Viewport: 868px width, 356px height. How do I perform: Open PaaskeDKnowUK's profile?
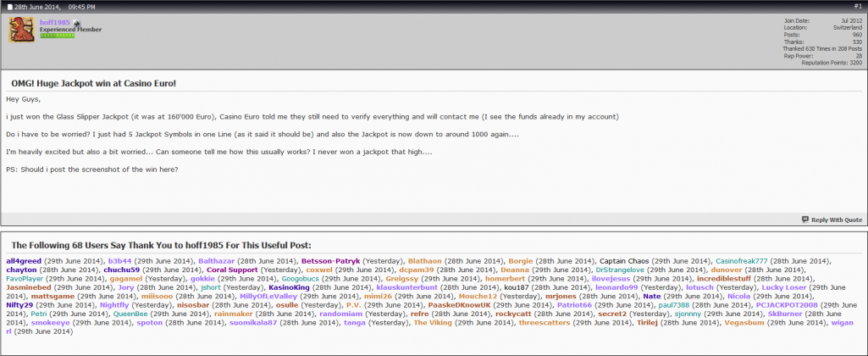[x=459, y=305]
